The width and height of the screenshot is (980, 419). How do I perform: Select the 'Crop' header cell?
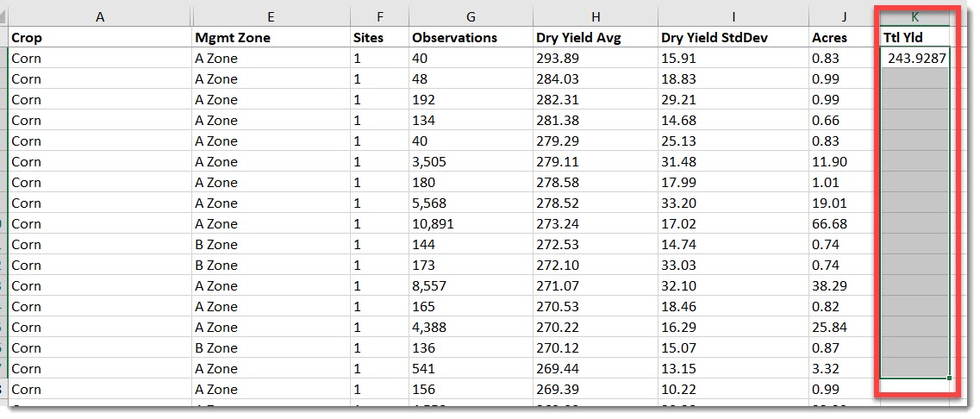click(x=100, y=37)
